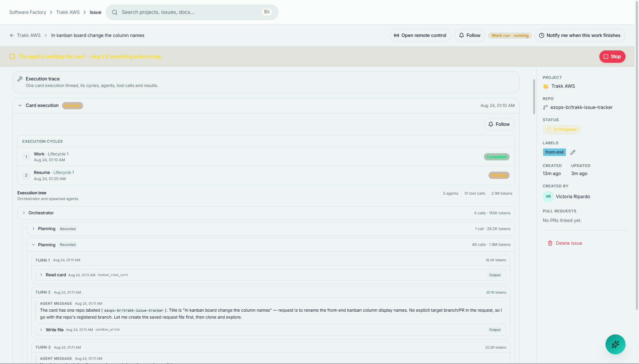Enable Notify me when this work finishes
Image resolution: width=639 pixels, height=364 pixels.
[x=580, y=35]
